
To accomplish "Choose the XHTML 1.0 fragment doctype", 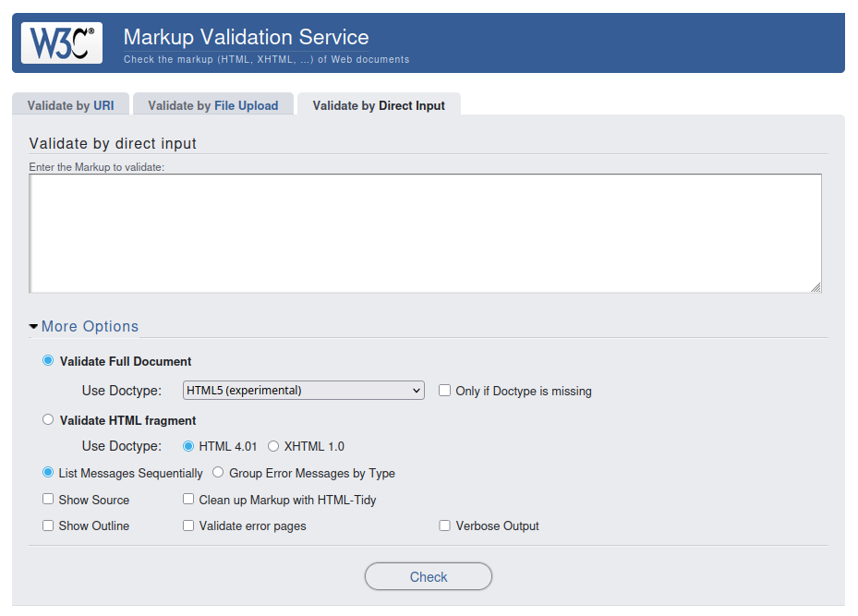I will (273, 446).
